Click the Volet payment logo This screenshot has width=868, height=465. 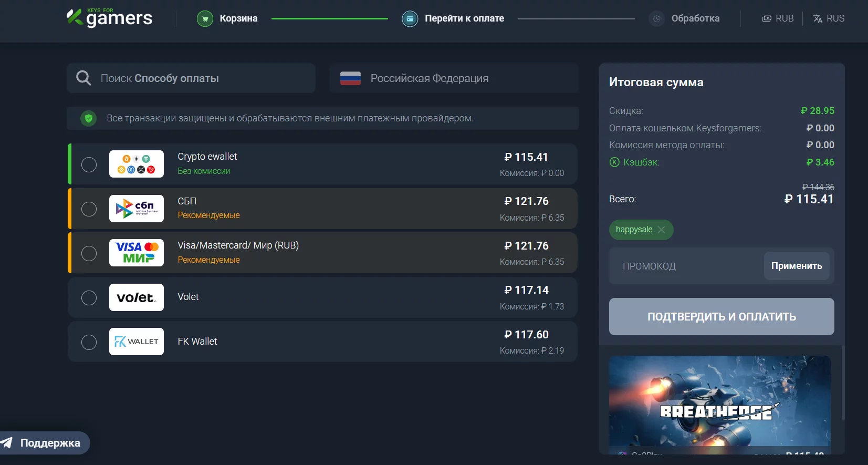pos(137,297)
